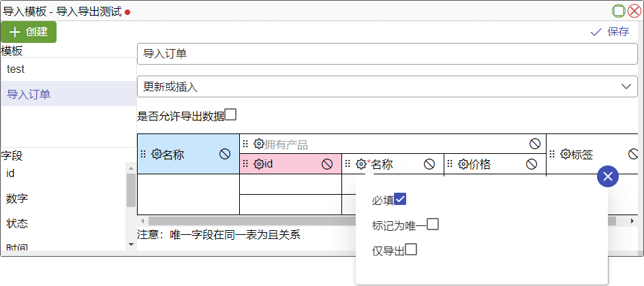
Task: Click the gear icon for 标签 column
Action: pos(565,155)
